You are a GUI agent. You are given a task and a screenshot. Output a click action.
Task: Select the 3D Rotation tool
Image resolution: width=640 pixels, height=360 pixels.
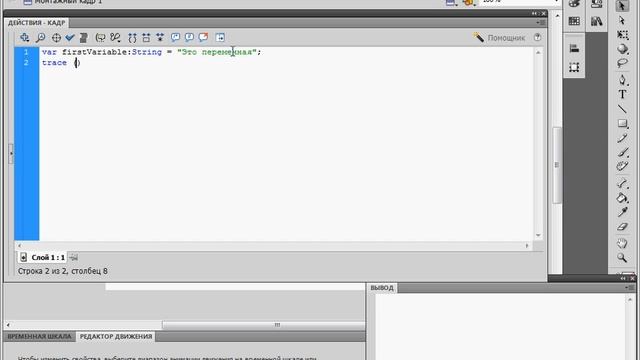coord(622,49)
